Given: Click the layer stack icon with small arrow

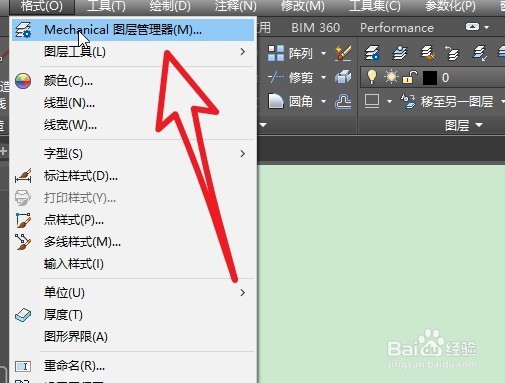Looking at the screenshot, I should 480,53.
